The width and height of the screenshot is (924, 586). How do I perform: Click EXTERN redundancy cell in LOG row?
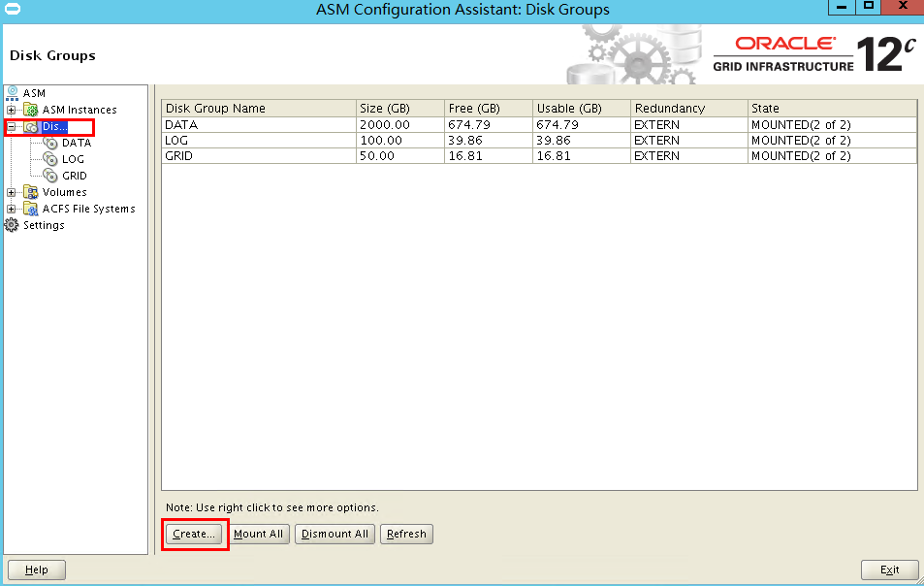tap(688, 141)
